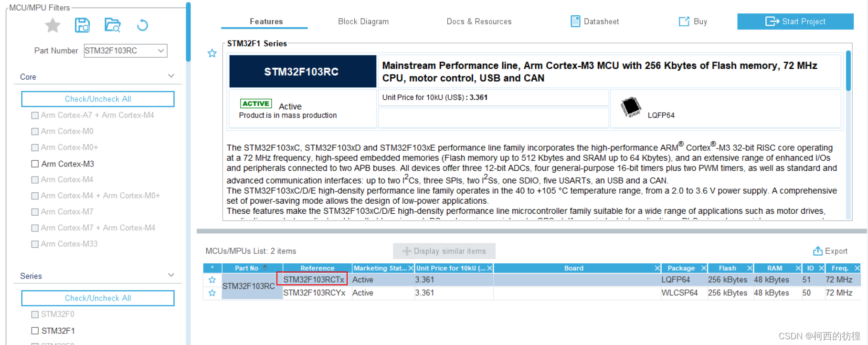Sort by the Board column header

(x=573, y=268)
